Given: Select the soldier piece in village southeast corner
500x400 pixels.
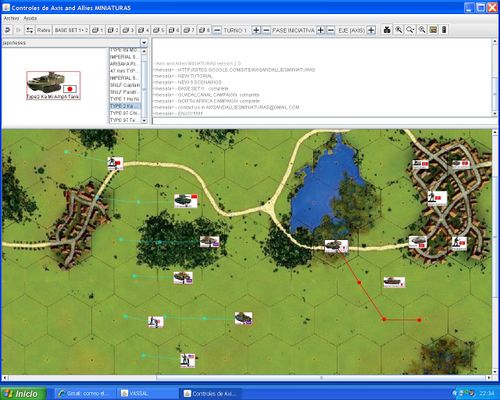Looking at the screenshot, I should click(459, 243).
